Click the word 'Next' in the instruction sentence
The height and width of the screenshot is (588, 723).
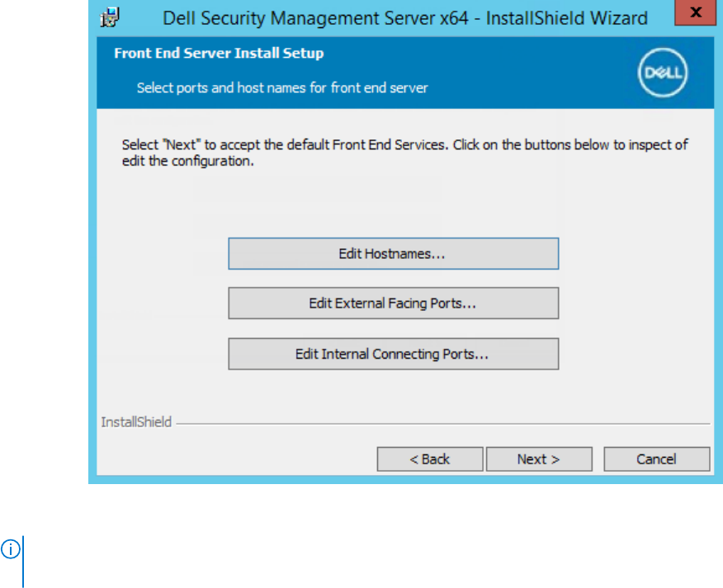[x=182, y=145]
